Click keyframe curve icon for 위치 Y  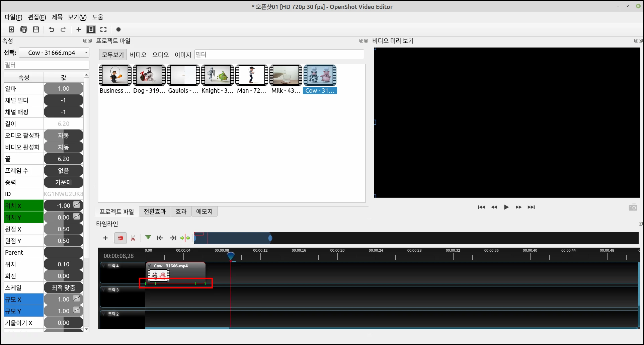point(77,216)
